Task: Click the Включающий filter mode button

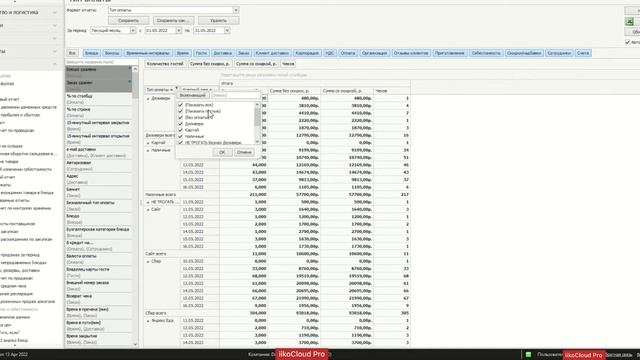Action: pos(193,95)
